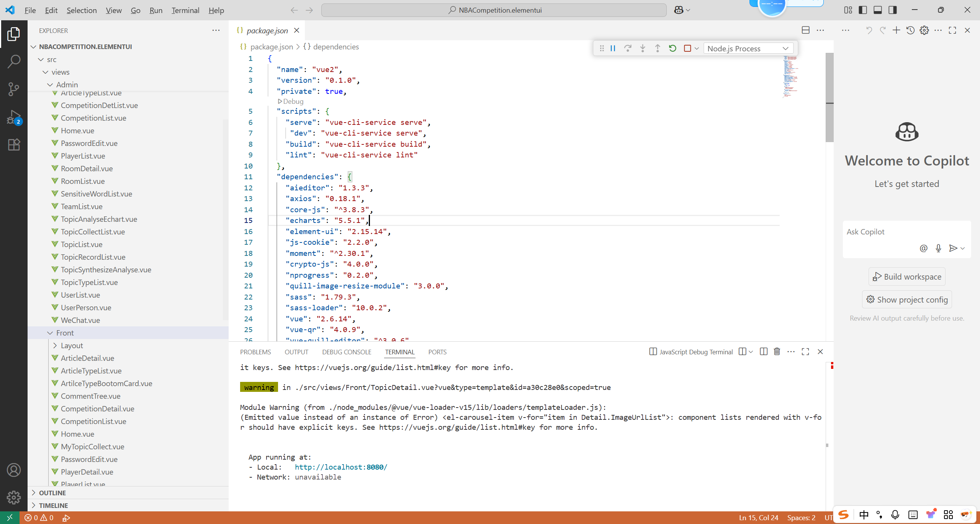This screenshot has height=524, width=980.
Task: Switch to the DEBUG CONSOLE tab
Action: 347,352
